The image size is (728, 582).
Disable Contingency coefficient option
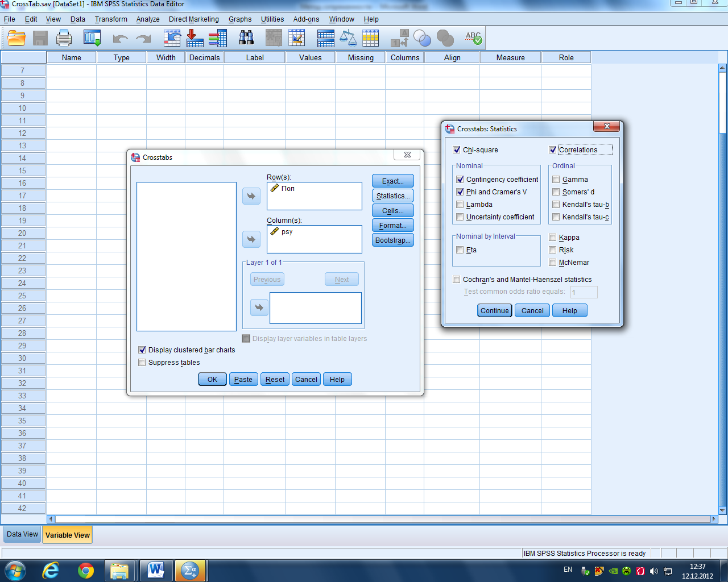point(460,180)
